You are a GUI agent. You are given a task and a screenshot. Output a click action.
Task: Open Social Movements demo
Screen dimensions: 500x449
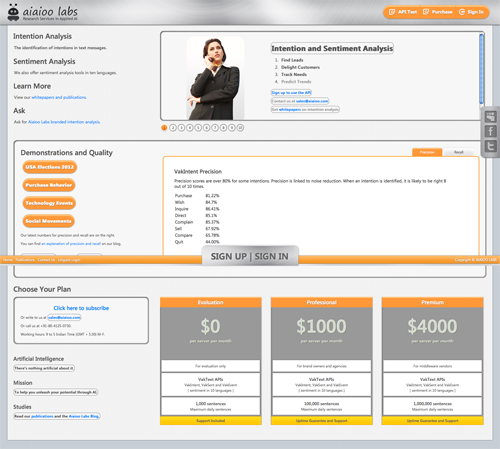tap(48, 221)
